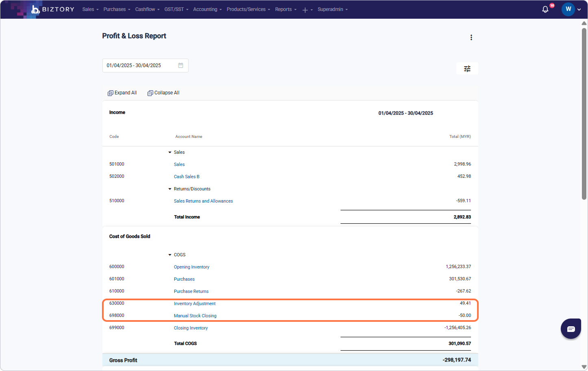
Task: Click the 301,530.67 amount
Action: coord(460,279)
